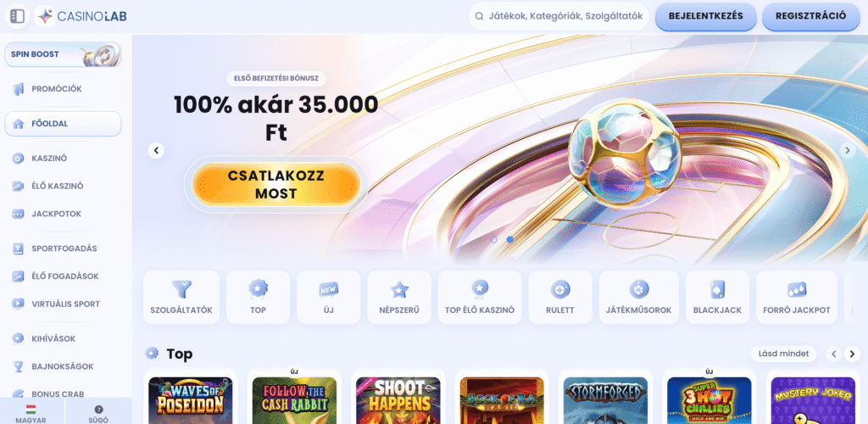Open the Szolgáltatók filter category
This screenshot has height=424, width=868.
(x=181, y=298)
